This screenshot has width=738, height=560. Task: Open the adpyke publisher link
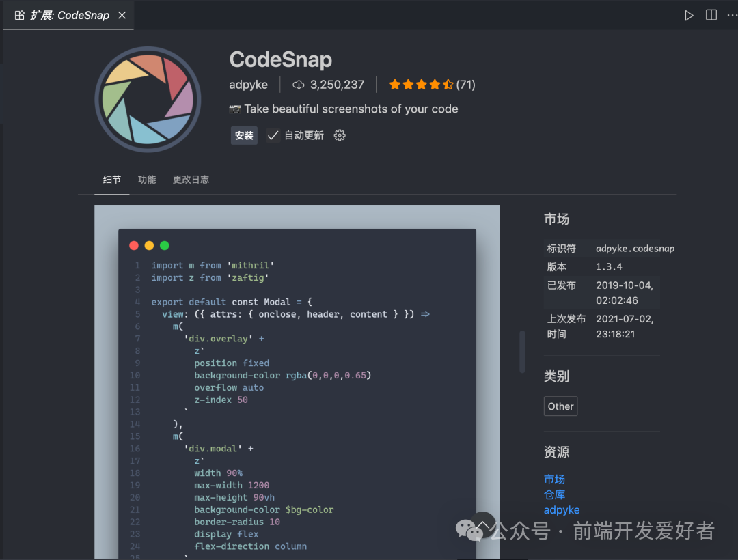[x=562, y=509]
